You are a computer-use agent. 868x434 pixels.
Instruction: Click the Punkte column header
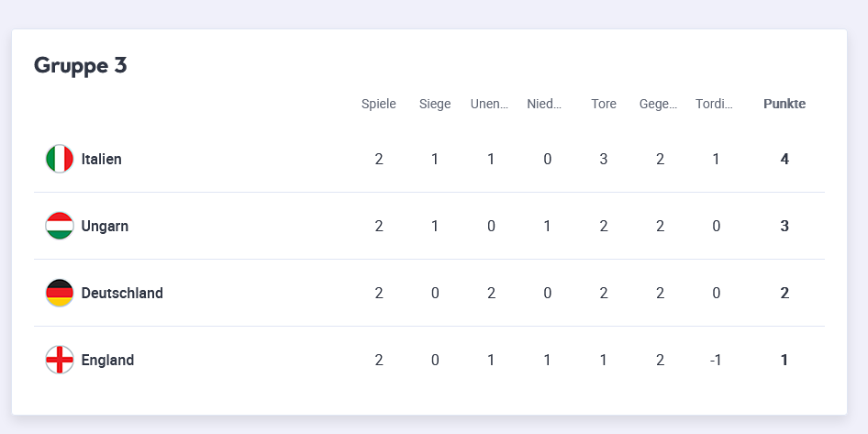pos(785,104)
